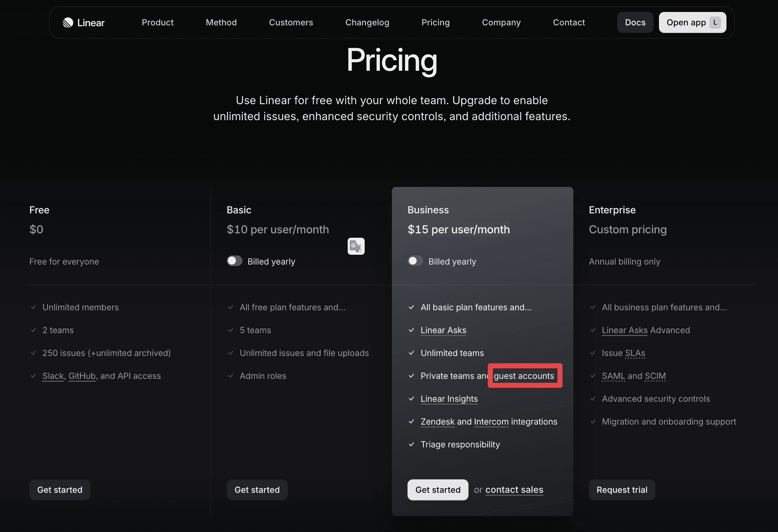Click the contact sales link
Viewport: 778px width, 532px height.
pyautogui.click(x=514, y=490)
